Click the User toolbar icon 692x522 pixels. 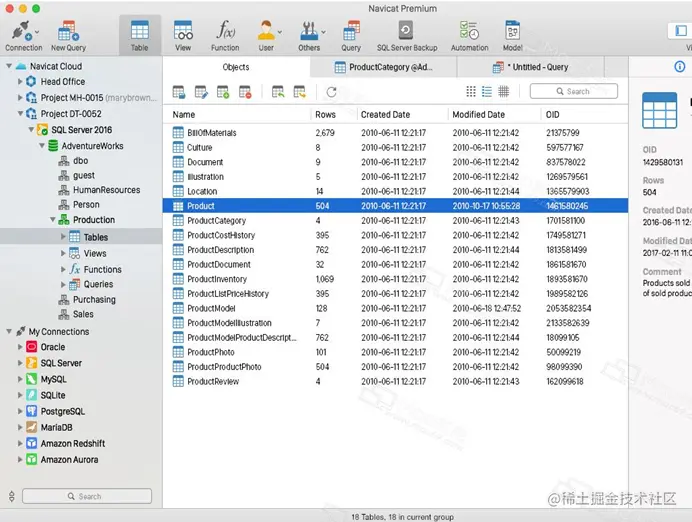point(266,36)
